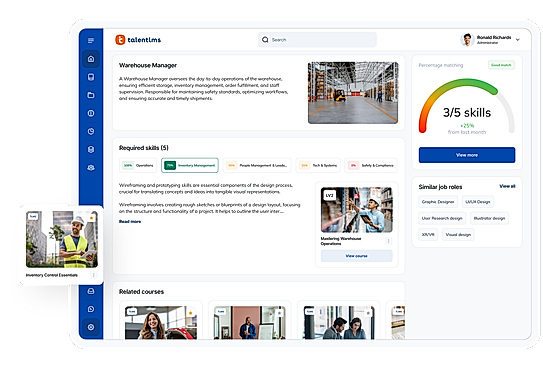Open the related course with two colleagues
The width and height of the screenshot is (543, 368).
(x=339, y=322)
